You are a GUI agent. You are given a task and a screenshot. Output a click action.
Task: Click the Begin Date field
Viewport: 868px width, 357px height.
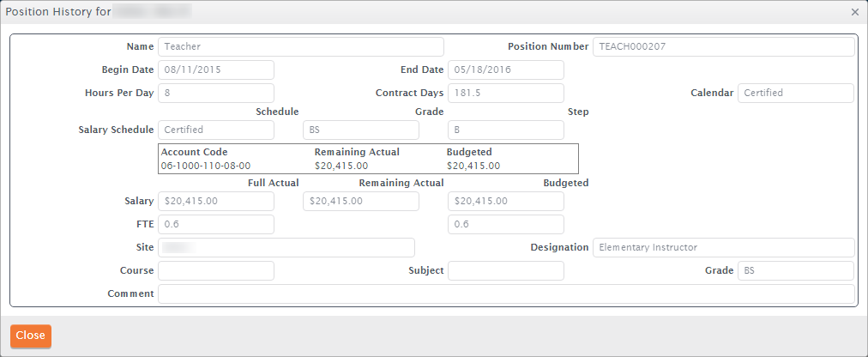click(215, 70)
